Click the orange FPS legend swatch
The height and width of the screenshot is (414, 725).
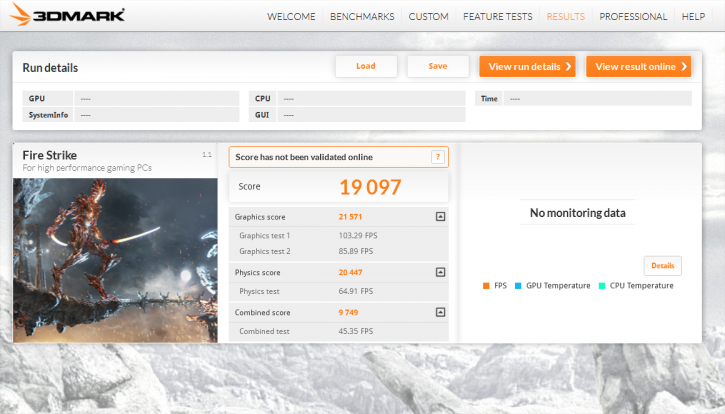coord(486,286)
